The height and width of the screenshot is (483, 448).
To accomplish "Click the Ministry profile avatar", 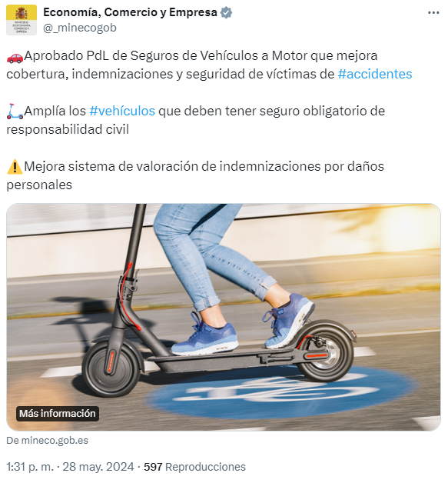I will click(22, 20).
